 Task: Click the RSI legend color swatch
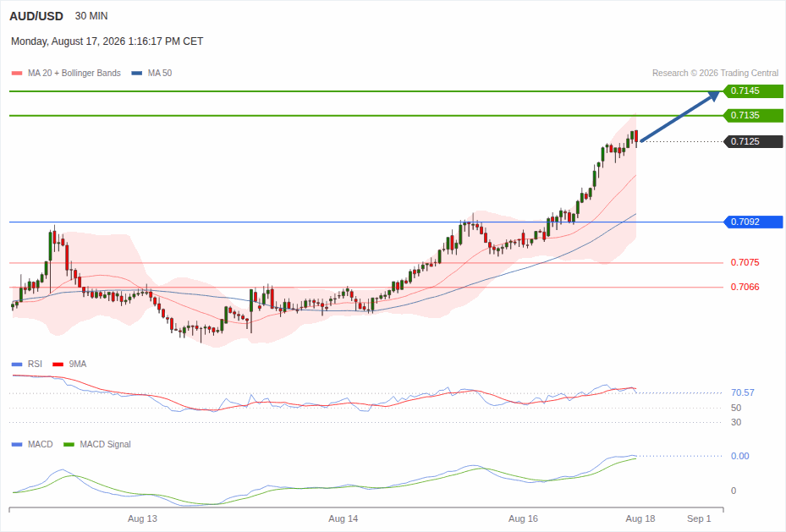17,365
